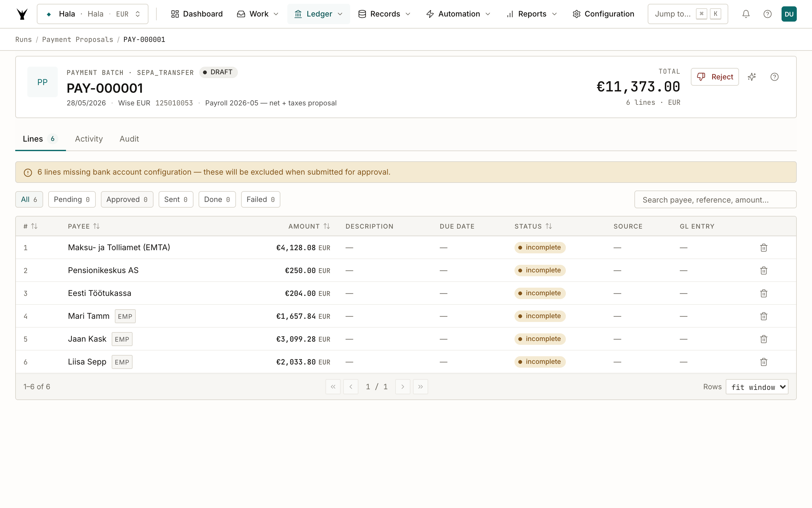Viewport: 812px width, 508px height.
Task: Open the help icon in top bar
Action: [767, 14]
